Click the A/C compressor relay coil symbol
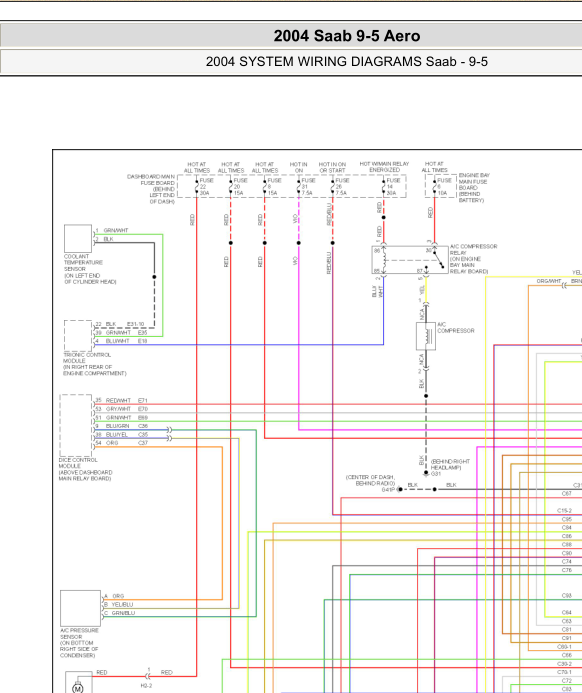 click(384, 259)
